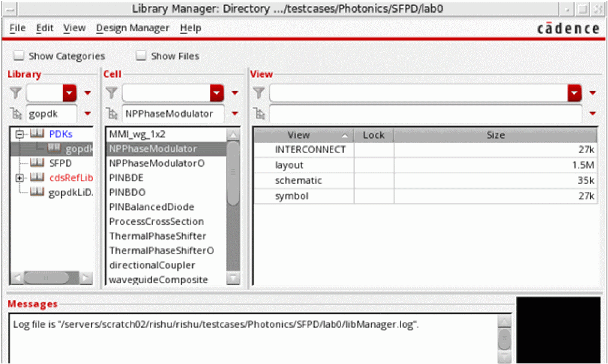Open the View menu in menu bar
This screenshot has height=364, width=608.
click(74, 28)
